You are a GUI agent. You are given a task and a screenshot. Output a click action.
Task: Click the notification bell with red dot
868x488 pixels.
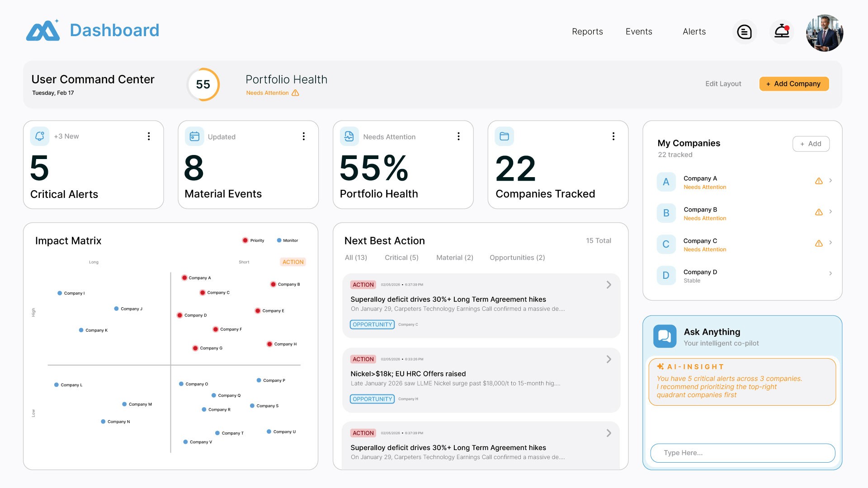point(782,32)
